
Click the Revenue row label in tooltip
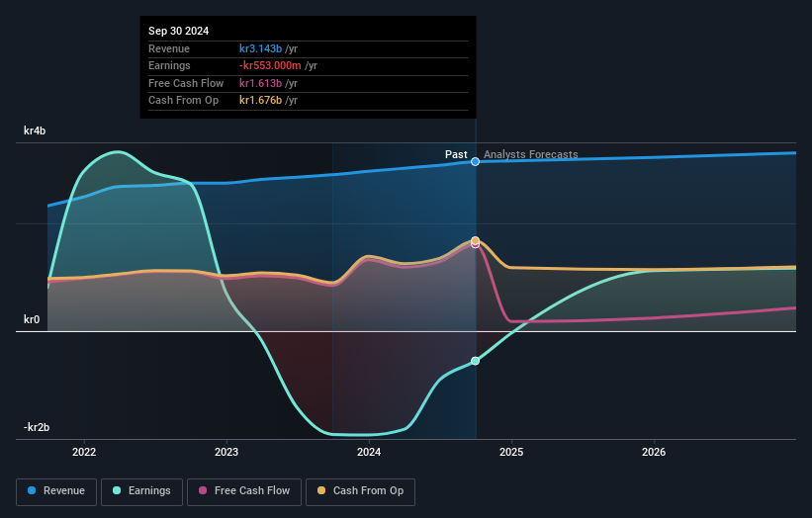click(169, 48)
